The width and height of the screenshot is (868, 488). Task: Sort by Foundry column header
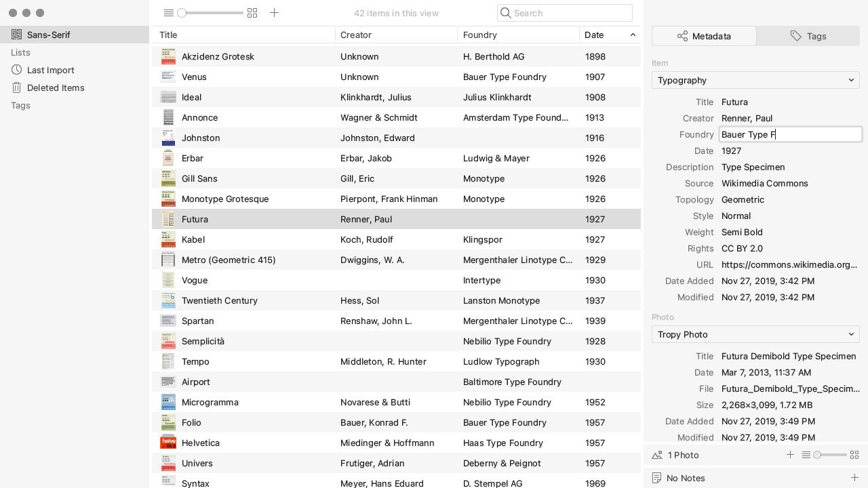[519, 35]
